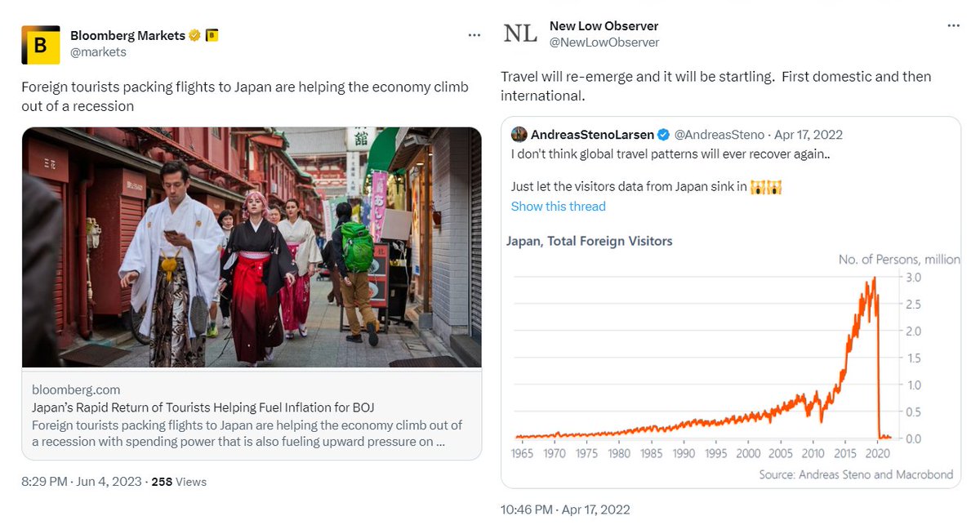Open New Low Observer NL avatar
This screenshot has height=525, width=980.
pos(520,33)
